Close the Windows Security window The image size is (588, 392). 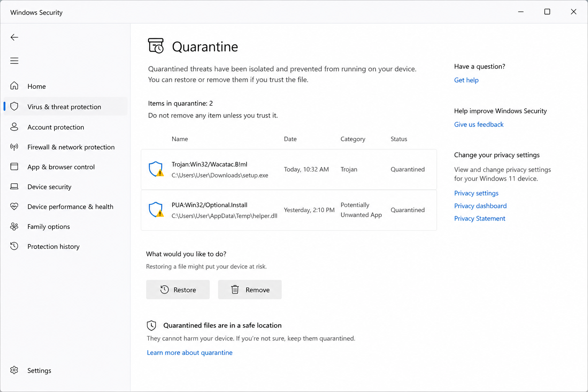573,12
